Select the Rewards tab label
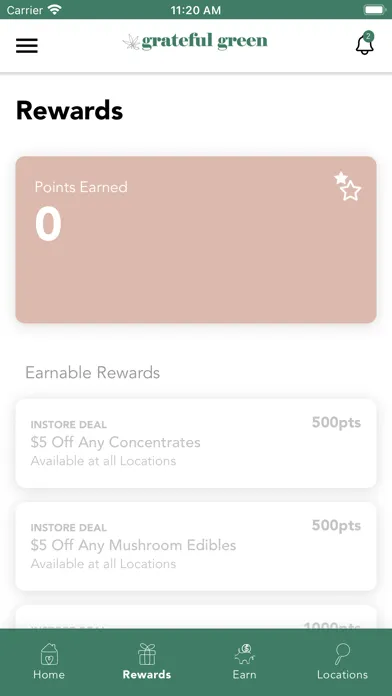 pyautogui.click(x=147, y=675)
